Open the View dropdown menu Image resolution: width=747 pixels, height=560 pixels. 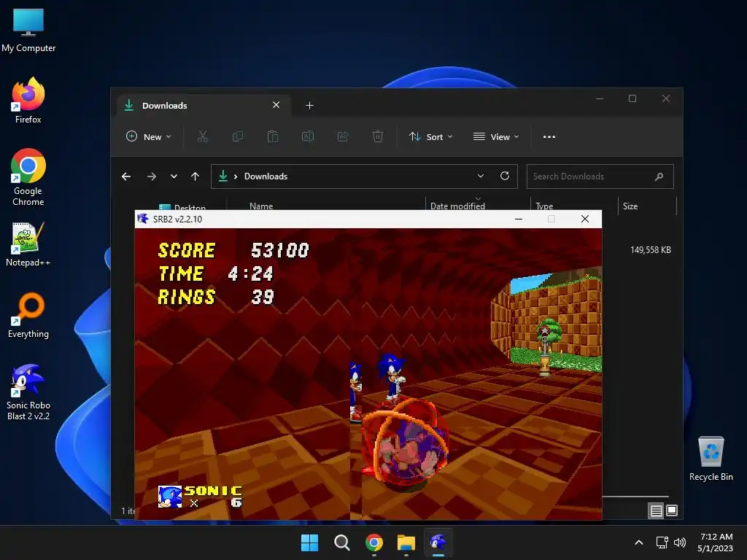click(x=496, y=136)
